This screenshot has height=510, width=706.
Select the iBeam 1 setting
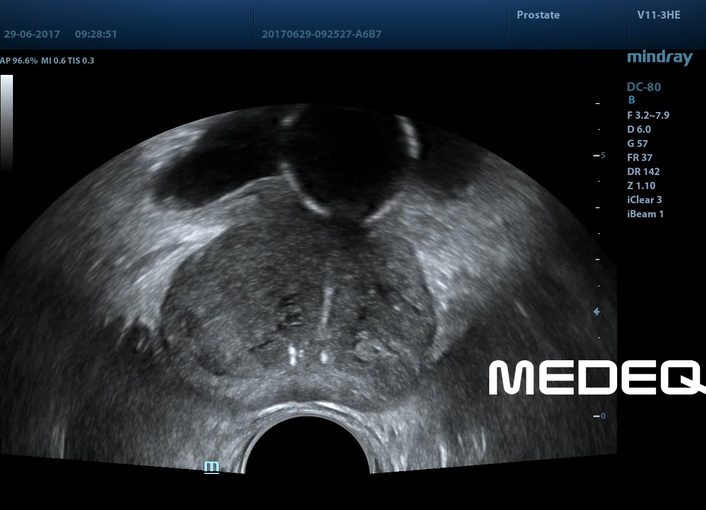(x=644, y=214)
